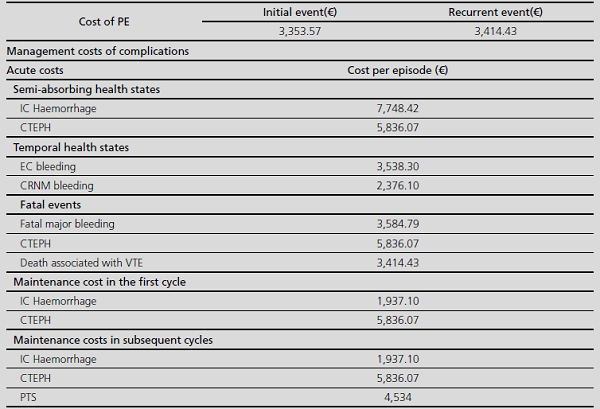Click the "PTS" row label
Image resolution: width=600 pixels, height=409 pixels.
pyautogui.click(x=29, y=398)
